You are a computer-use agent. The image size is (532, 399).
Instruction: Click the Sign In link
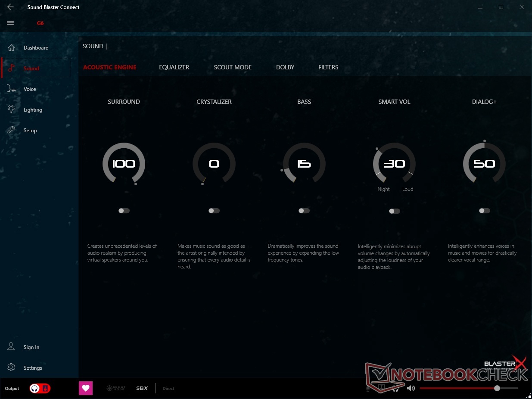click(x=31, y=347)
